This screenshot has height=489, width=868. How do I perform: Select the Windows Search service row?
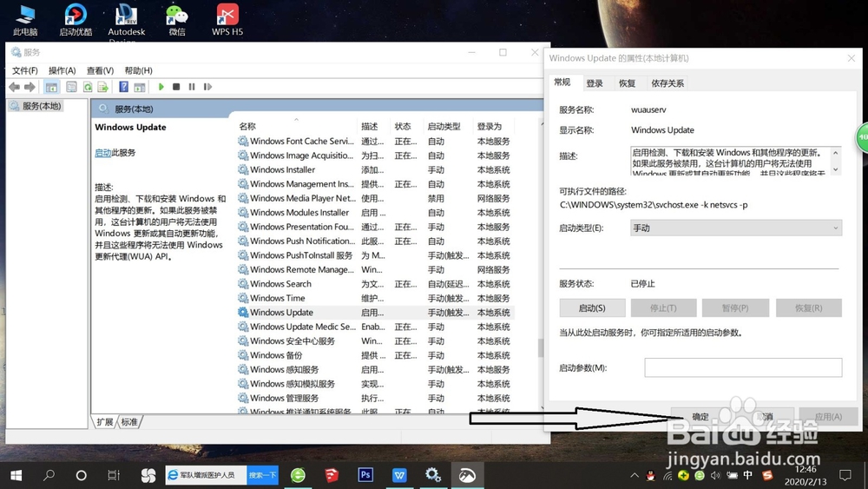click(x=375, y=284)
